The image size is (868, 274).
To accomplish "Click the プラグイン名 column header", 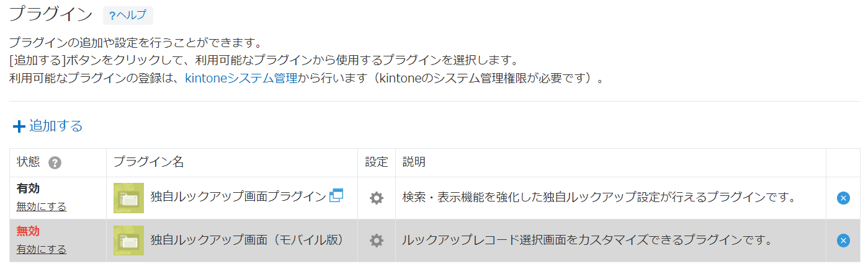I will pos(148,162).
